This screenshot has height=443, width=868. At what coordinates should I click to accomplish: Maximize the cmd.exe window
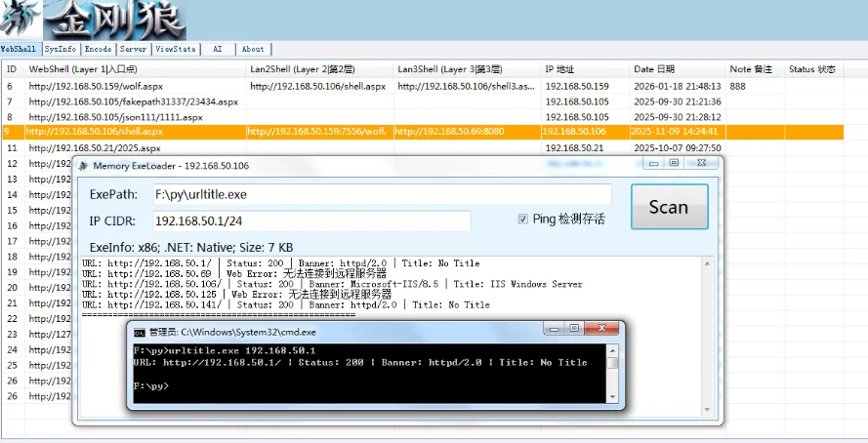(x=575, y=329)
